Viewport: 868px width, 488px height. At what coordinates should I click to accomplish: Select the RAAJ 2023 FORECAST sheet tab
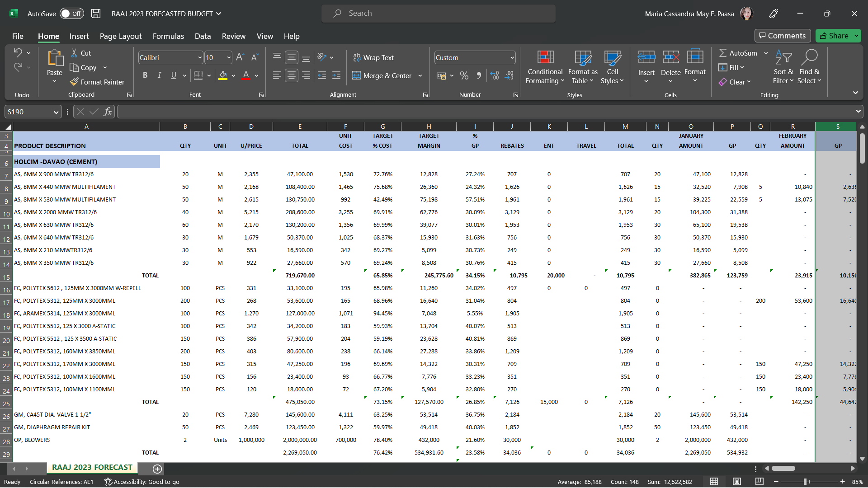[x=92, y=467]
